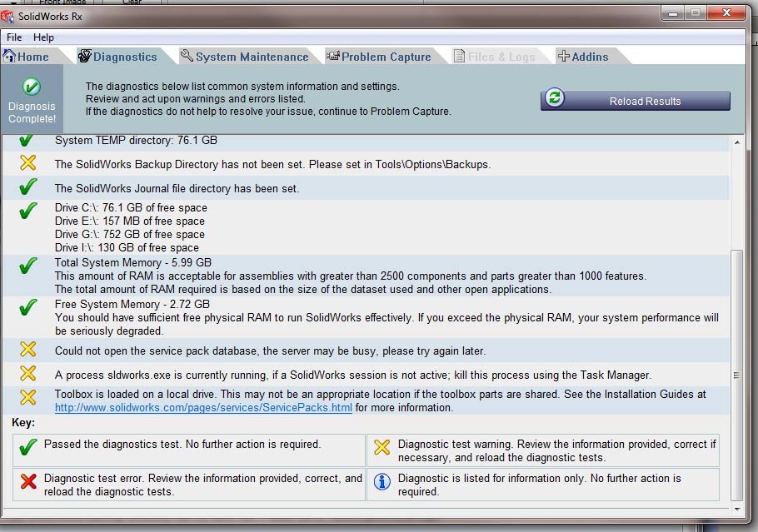Click the wrench icon on System Maintenance tab

(186, 55)
